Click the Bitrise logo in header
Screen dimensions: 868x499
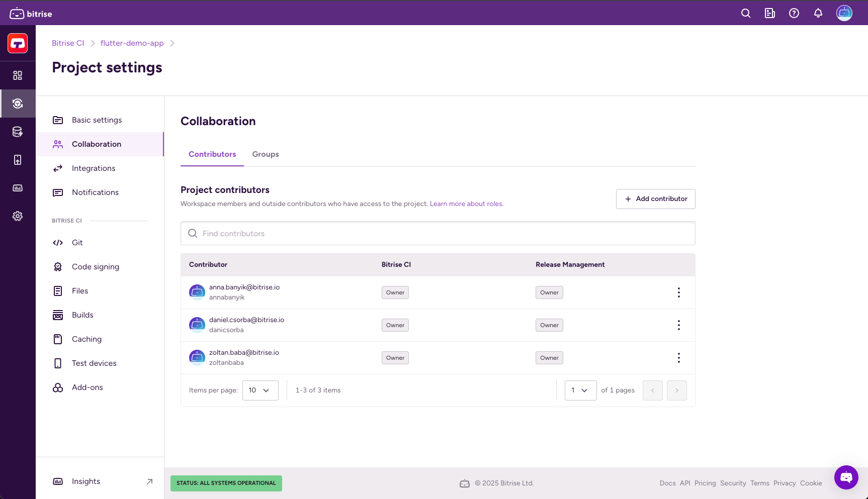tap(31, 14)
